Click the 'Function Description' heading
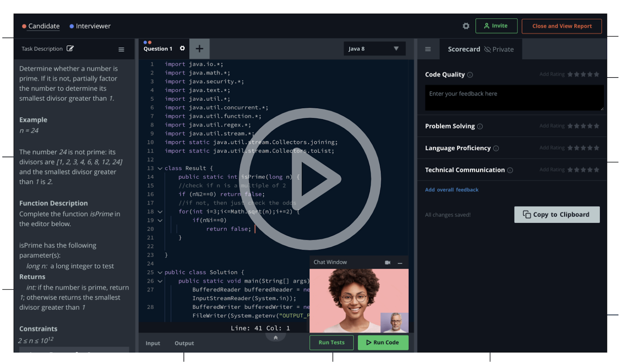This screenshot has width=623, height=364. click(53, 203)
